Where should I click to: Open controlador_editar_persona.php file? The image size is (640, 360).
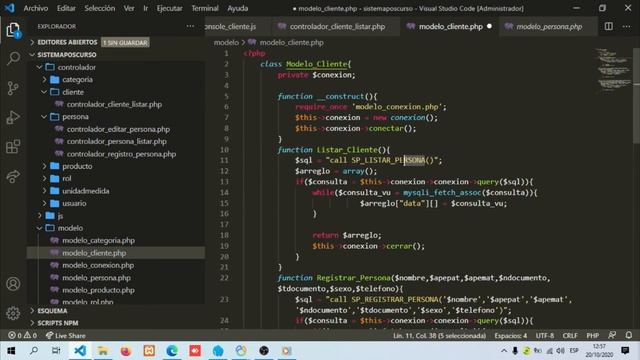pyautogui.click(x=118, y=129)
